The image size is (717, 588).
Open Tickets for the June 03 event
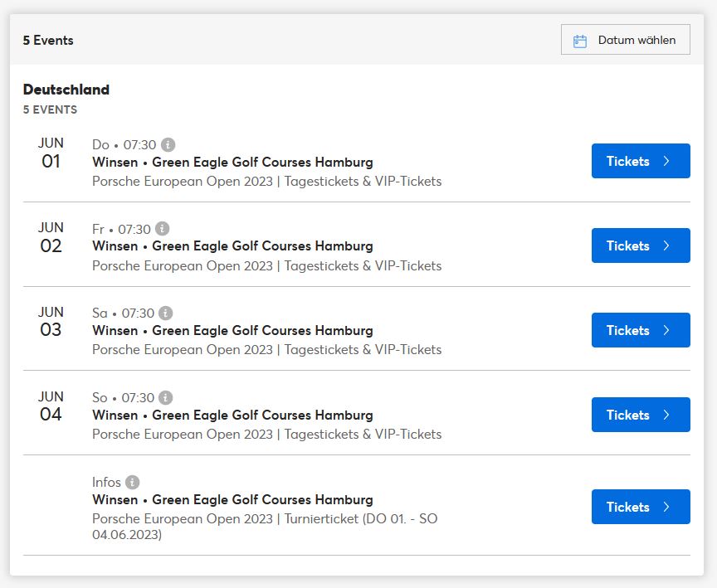(x=641, y=330)
